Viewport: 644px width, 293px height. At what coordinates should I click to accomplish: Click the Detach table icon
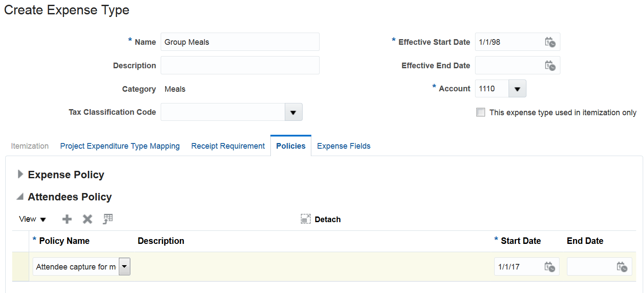coord(306,219)
